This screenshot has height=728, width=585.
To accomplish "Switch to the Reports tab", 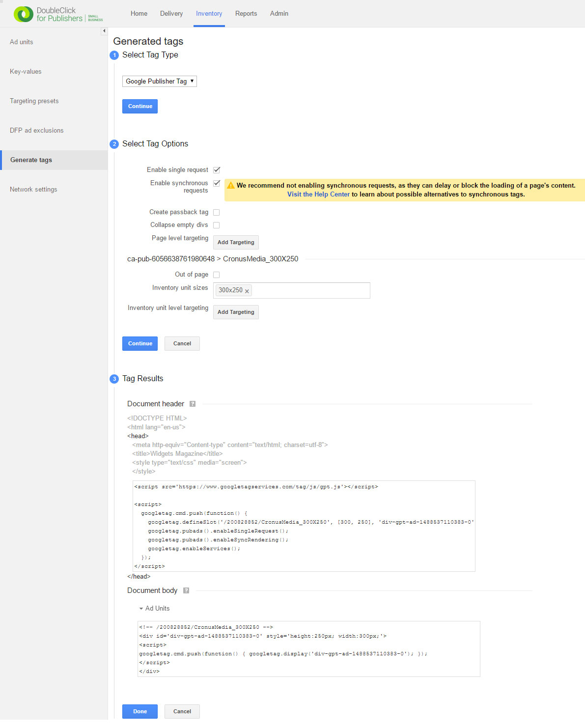I will 246,14.
